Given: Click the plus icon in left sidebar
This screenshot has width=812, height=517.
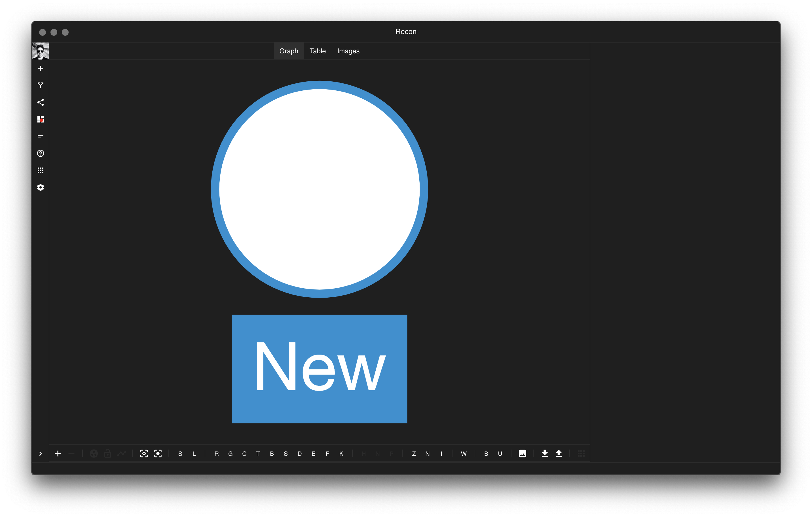Looking at the screenshot, I should coord(41,68).
